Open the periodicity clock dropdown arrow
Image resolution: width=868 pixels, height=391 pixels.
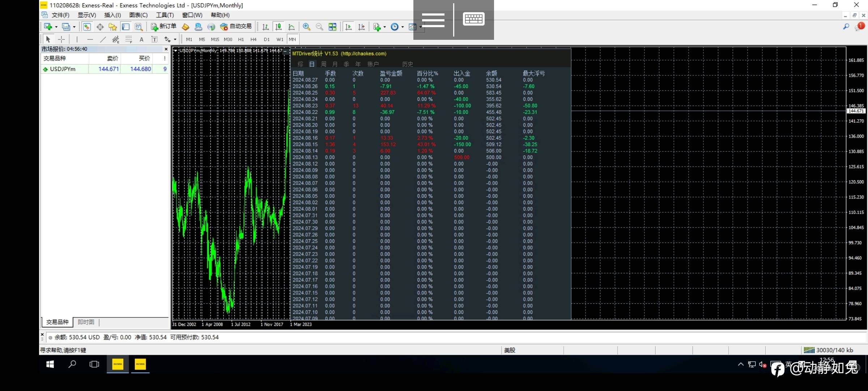[403, 27]
